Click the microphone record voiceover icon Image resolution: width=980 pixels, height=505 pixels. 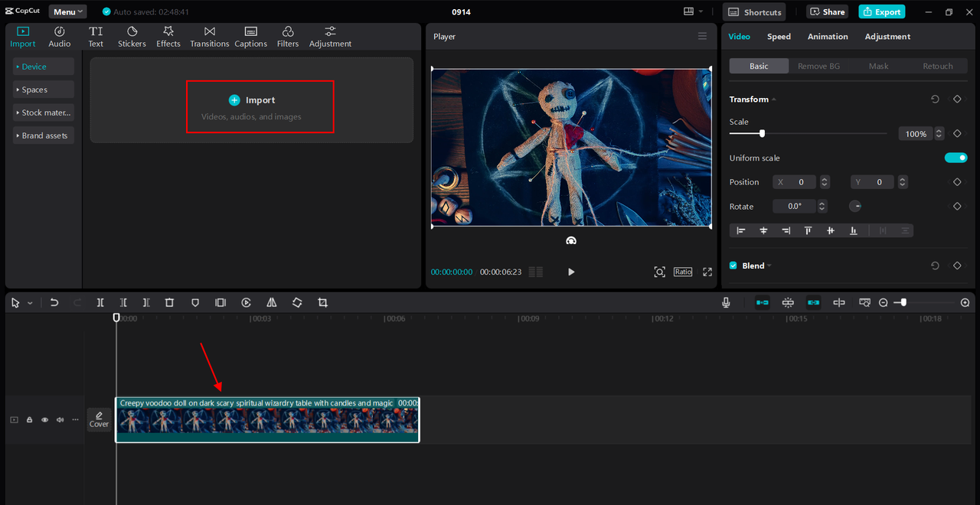point(726,303)
